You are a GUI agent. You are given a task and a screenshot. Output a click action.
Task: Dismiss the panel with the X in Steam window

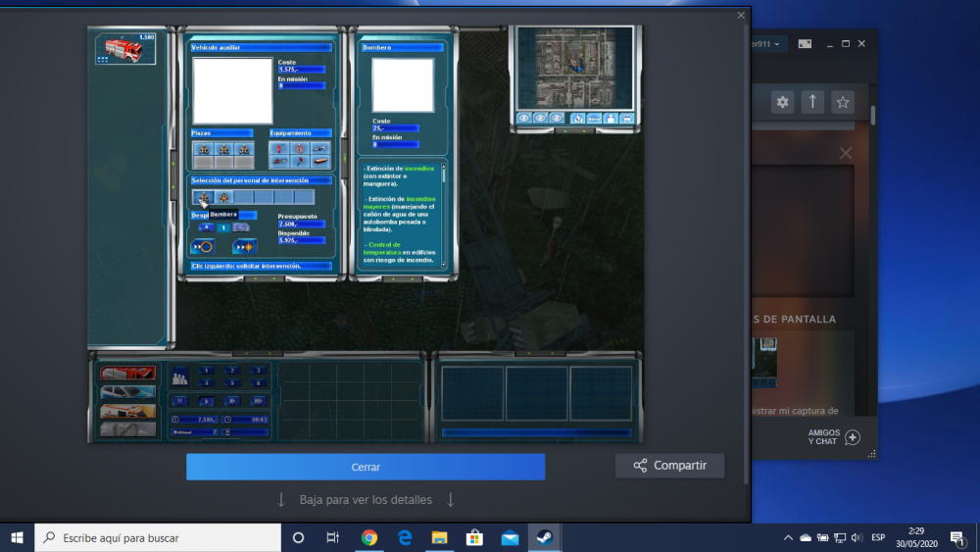coord(846,153)
